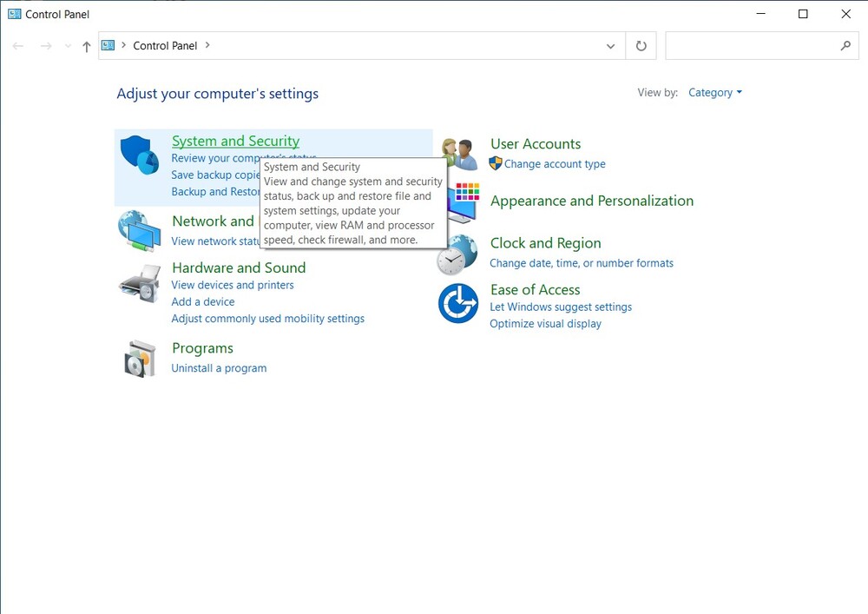Open Change account type link

point(555,164)
